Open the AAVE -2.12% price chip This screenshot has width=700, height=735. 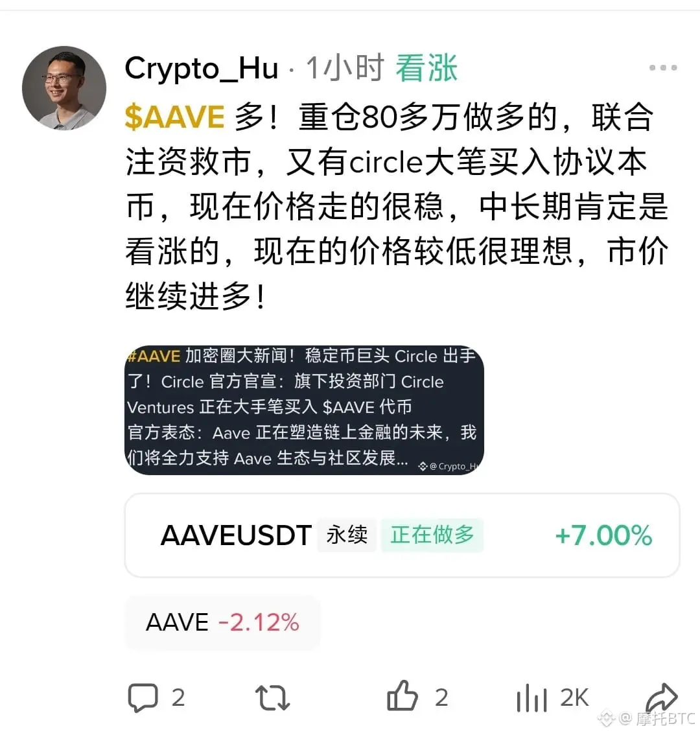(x=222, y=622)
